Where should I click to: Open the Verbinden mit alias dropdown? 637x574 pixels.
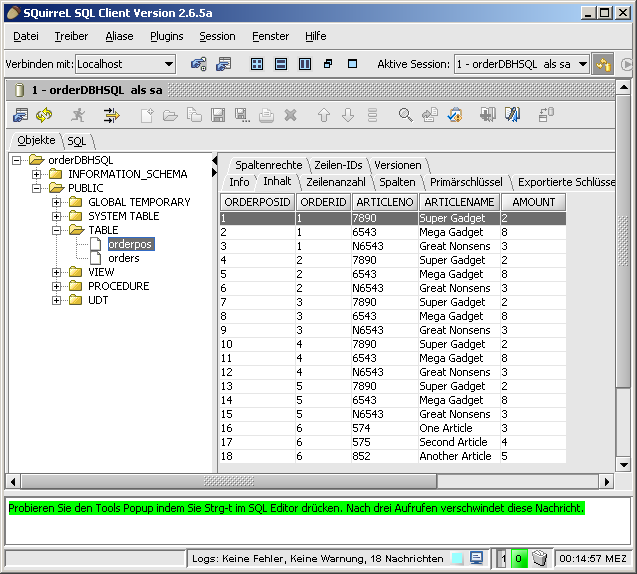coord(167,64)
